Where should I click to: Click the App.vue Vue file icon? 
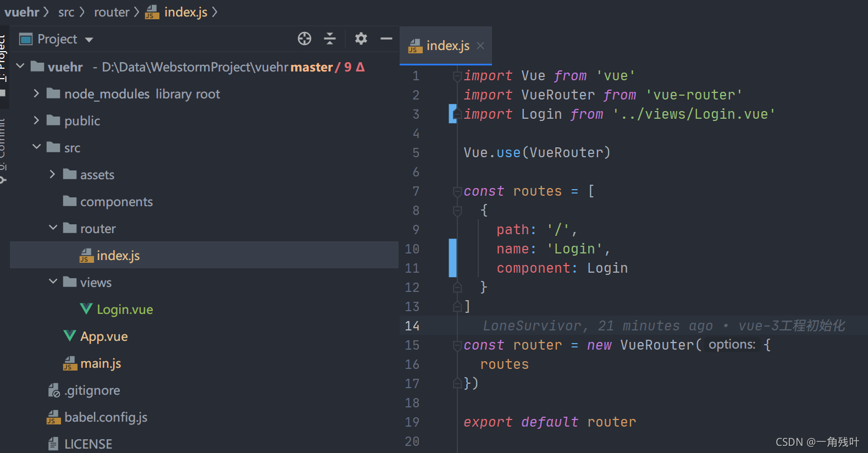click(70, 336)
